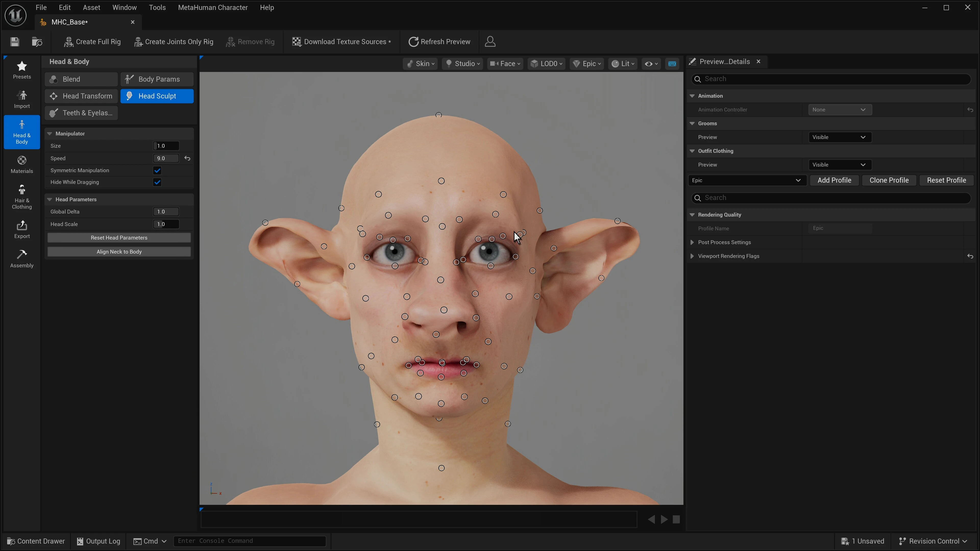Click the Global Delta value field

166,212
